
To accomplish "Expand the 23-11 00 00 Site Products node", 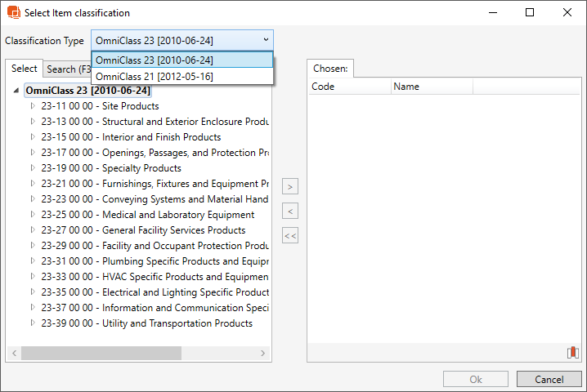I will tap(33, 106).
